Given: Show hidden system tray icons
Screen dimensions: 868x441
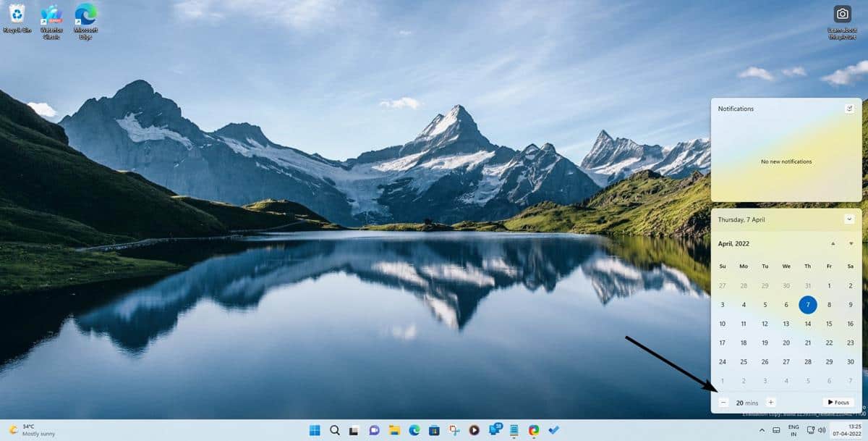Looking at the screenshot, I should tap(761, 430).
